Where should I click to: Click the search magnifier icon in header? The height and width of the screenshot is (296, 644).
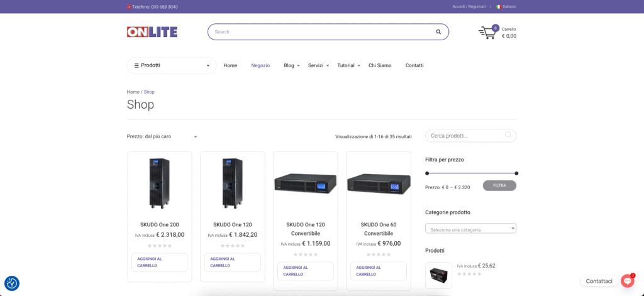(438, 31)
